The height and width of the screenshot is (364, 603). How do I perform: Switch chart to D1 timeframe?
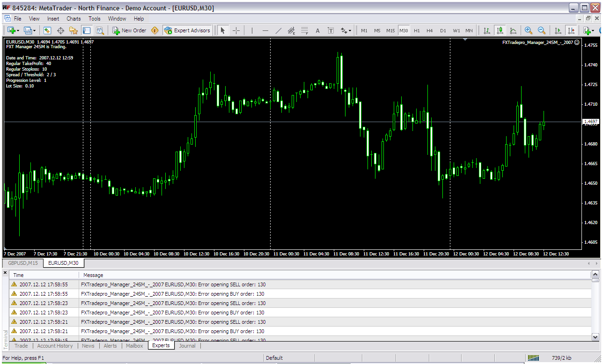coord(443,30)
